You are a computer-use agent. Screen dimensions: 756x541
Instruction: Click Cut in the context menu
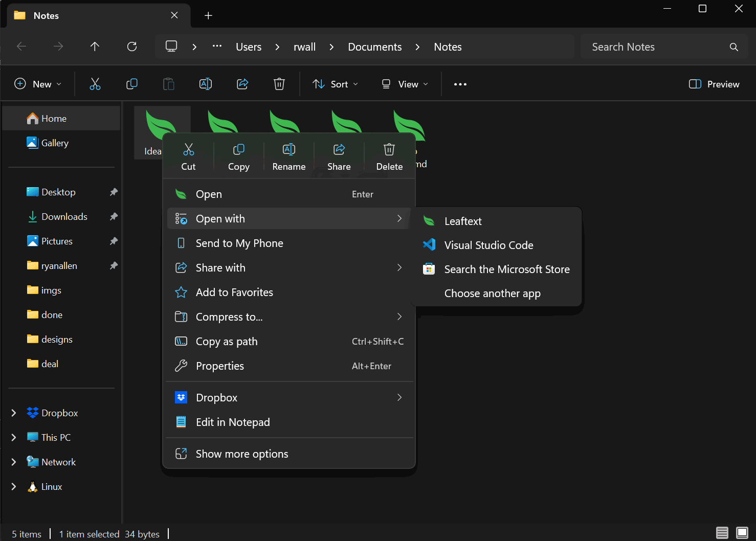pos(188,156)
